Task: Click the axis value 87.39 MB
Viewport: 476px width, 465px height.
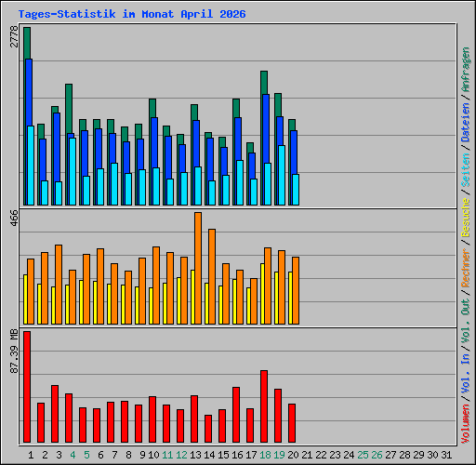Action: [14, 352]
